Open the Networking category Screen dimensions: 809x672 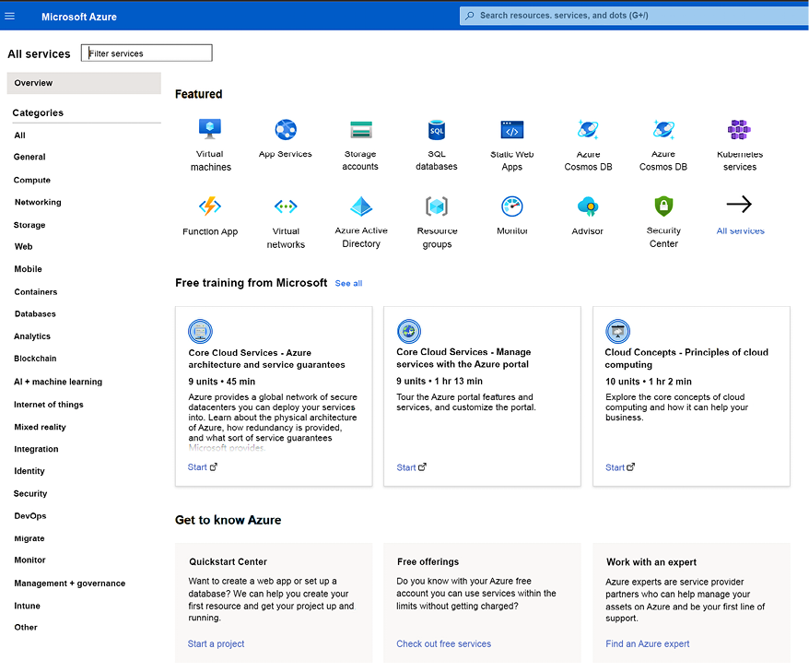[38, 202]
